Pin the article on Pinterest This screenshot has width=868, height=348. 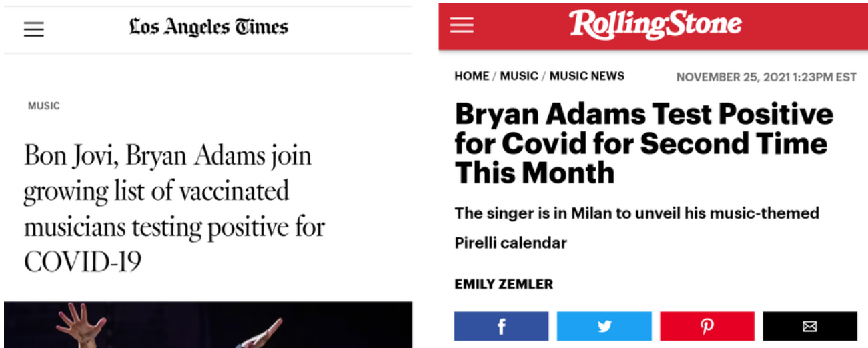point(707,326)
